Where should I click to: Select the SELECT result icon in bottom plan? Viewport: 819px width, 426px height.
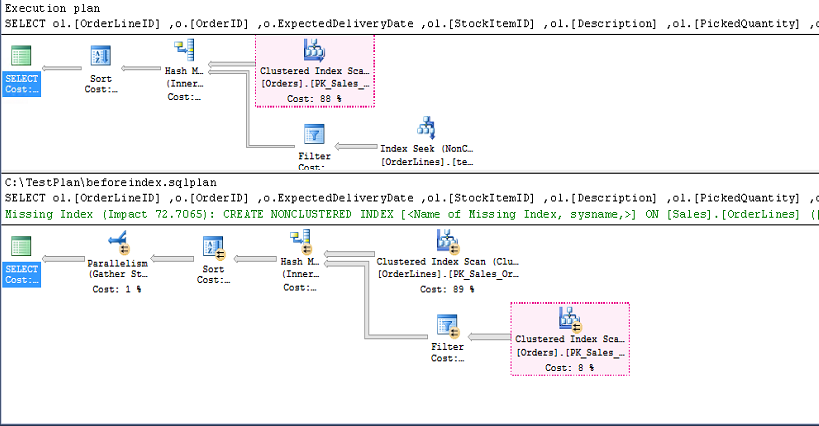click(x=21, y=246)
